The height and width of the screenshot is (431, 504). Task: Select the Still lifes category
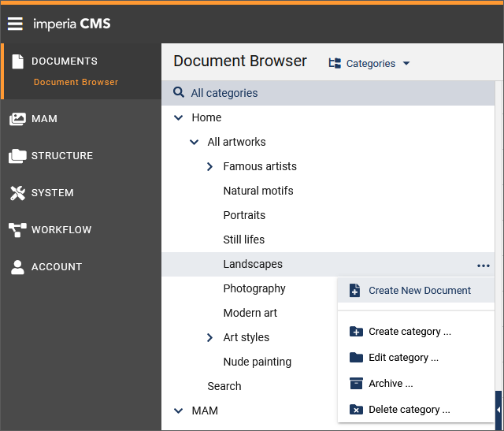[243, 240]
